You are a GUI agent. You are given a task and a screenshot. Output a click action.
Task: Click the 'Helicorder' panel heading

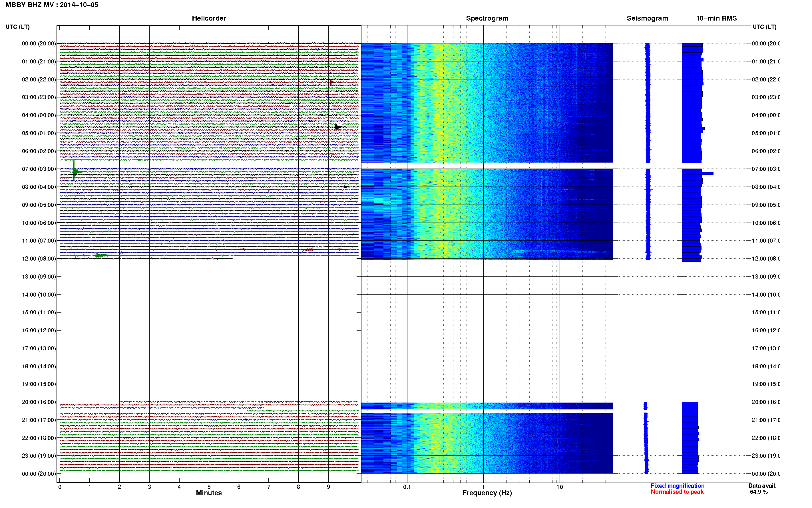tap(209, 18)
